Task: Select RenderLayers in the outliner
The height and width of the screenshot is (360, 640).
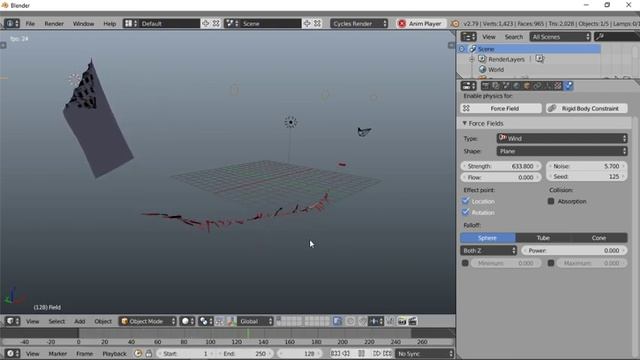Action: pos(506,59)
